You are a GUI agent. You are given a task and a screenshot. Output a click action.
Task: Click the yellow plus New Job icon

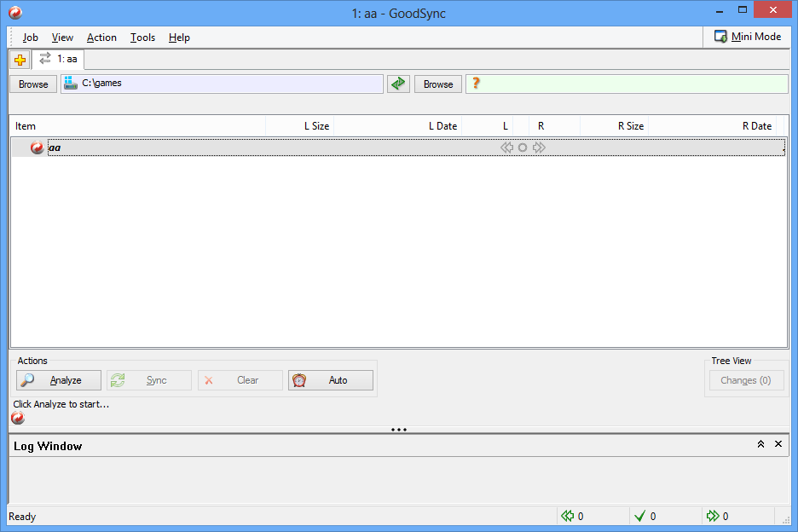(20, 60)
